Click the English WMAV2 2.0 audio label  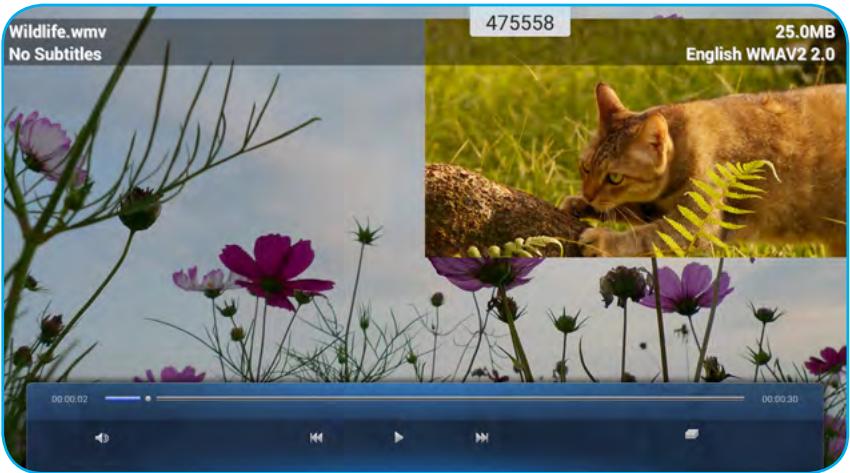click(760, 54)
